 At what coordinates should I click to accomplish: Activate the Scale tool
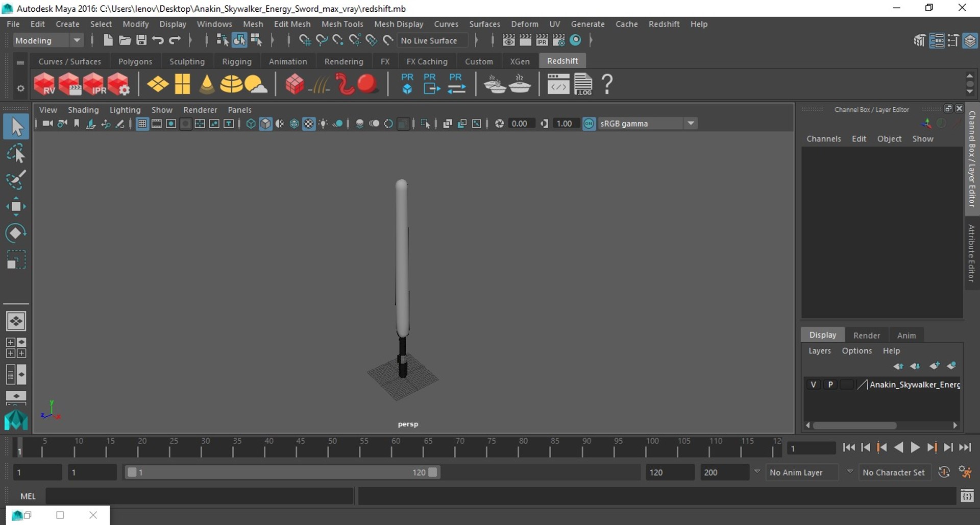[16, 259]
